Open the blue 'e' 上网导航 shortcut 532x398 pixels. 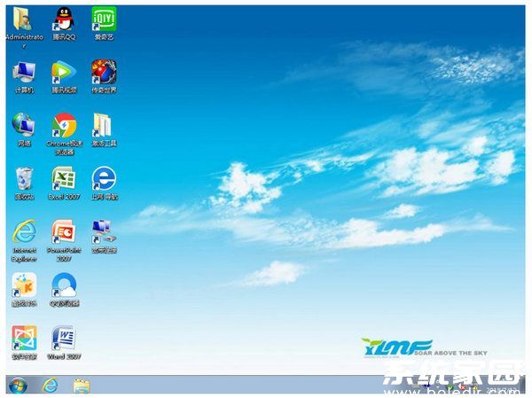(x=104, y=178)
